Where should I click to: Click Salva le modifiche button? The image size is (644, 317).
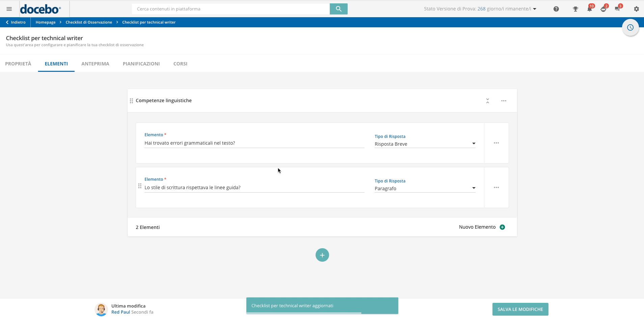520,309
